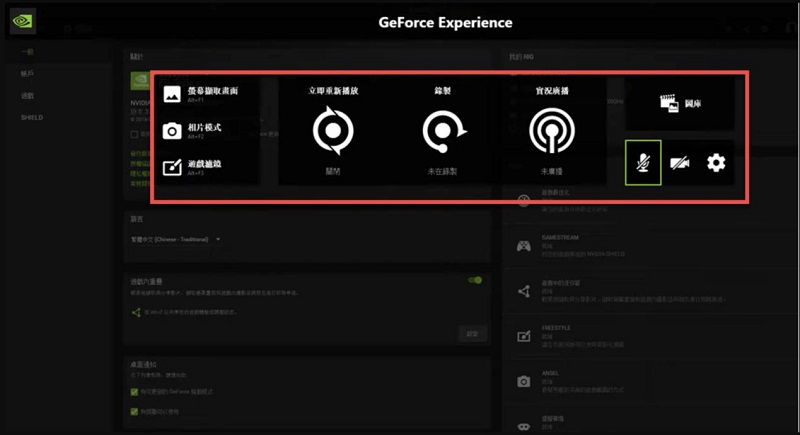
Task: Open the 立即重新播放 instant replay control
Action: 333,131
